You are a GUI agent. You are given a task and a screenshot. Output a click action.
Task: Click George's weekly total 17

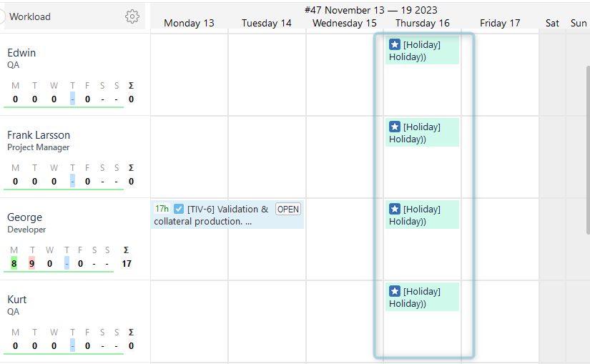click(127, 263)
